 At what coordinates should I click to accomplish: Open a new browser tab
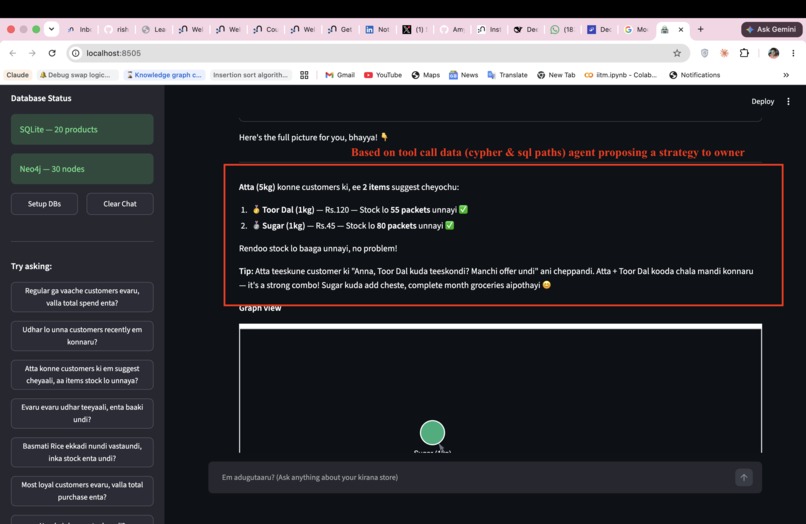pos(700,29)
